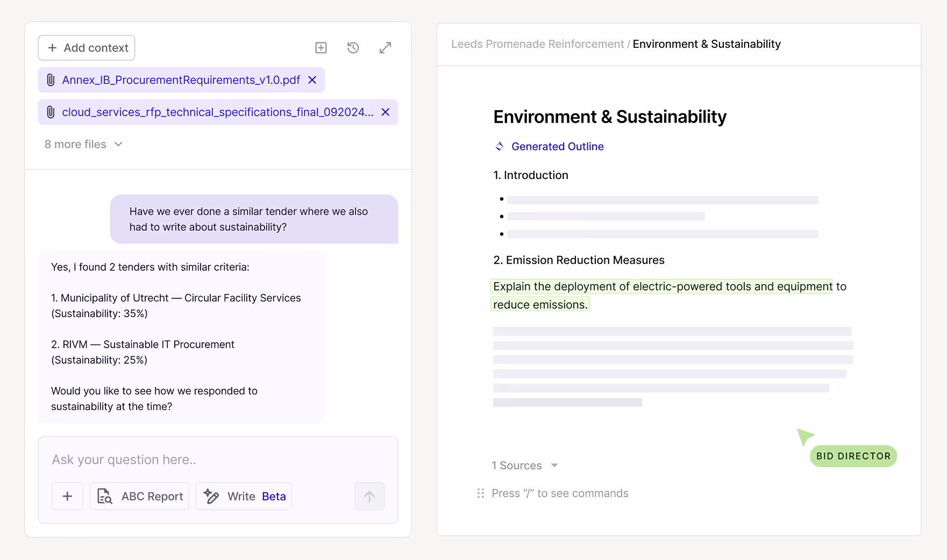
Task: Select the Write Beta option
Action: 244,496
